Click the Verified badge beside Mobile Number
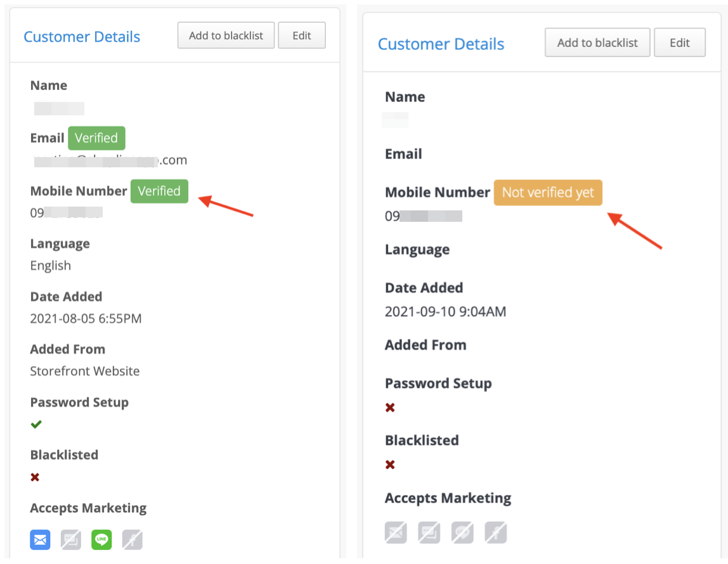 159,191
